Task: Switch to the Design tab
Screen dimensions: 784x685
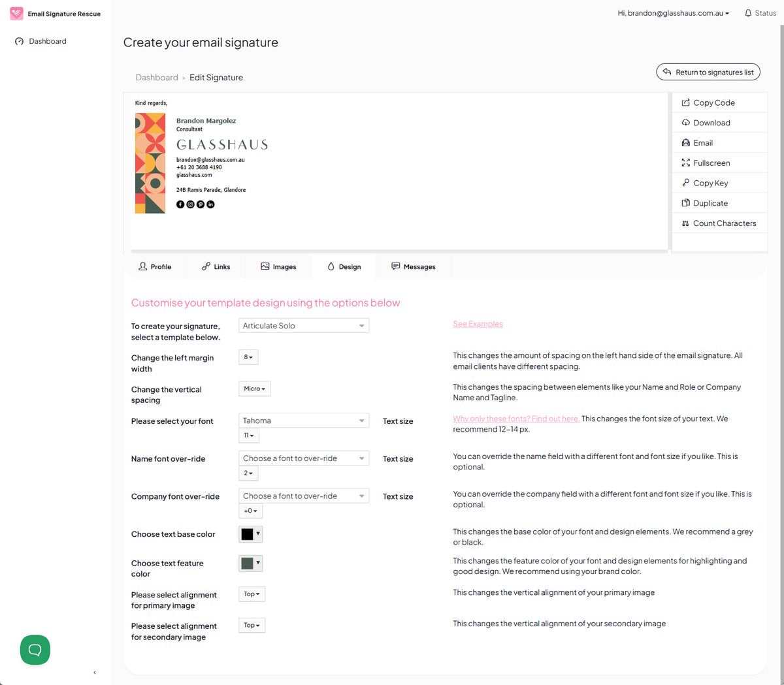Action: pos(344,266)
